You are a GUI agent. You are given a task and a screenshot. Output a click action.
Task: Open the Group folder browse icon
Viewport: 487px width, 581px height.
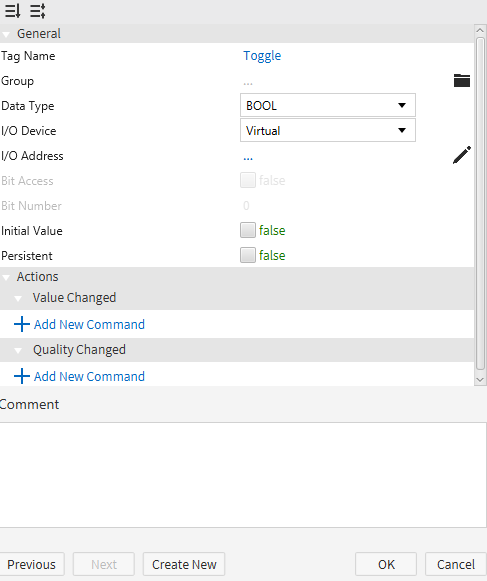coord(462,80)
